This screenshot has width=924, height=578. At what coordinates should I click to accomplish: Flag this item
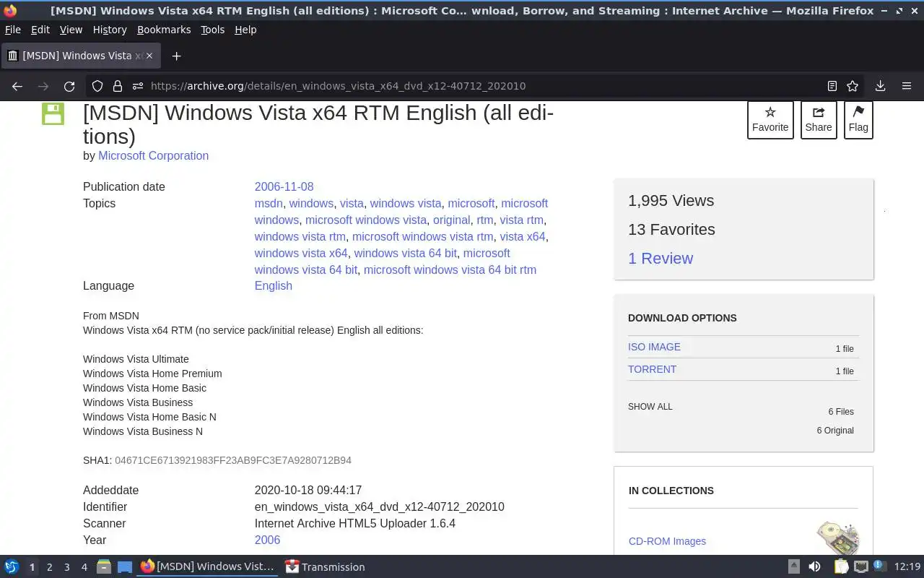tap(858, 119)
